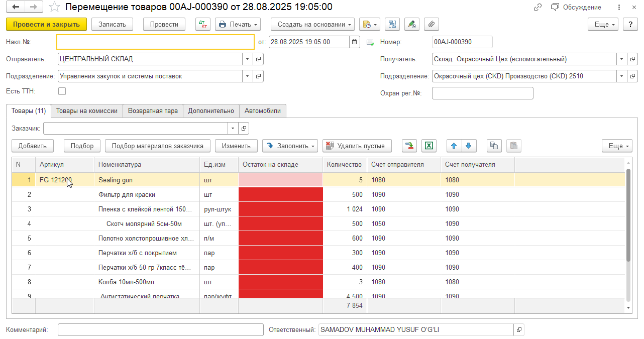Screen dimensions: 644x339
Task: Open Заказчик record via open icon
Action: pos(244,128)
